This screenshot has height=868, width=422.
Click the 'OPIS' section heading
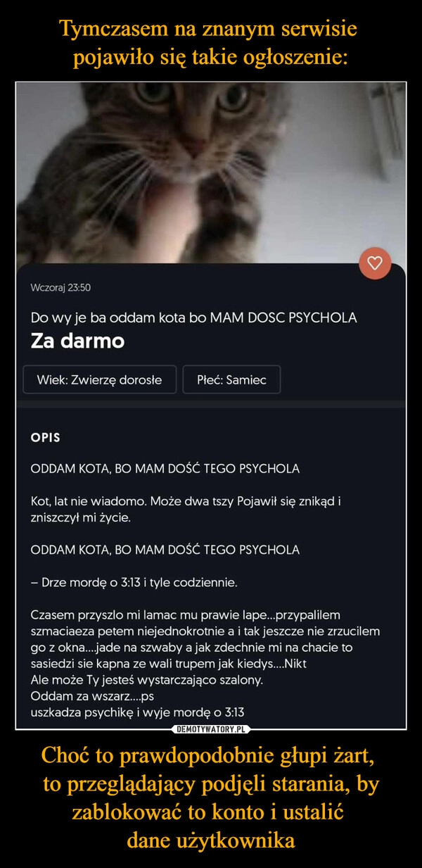(x=46, y=438)
